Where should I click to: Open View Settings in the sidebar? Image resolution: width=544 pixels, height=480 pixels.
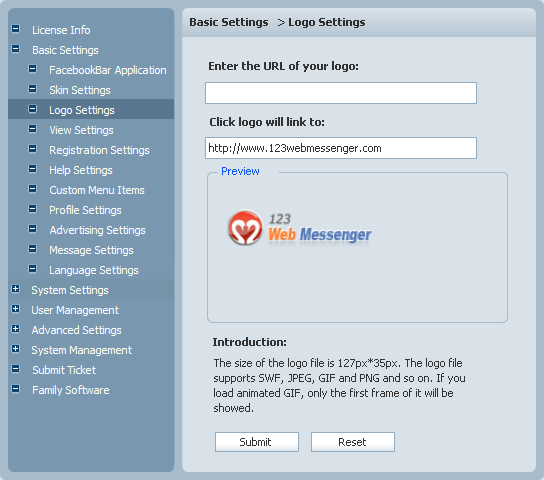click(81, 130)
